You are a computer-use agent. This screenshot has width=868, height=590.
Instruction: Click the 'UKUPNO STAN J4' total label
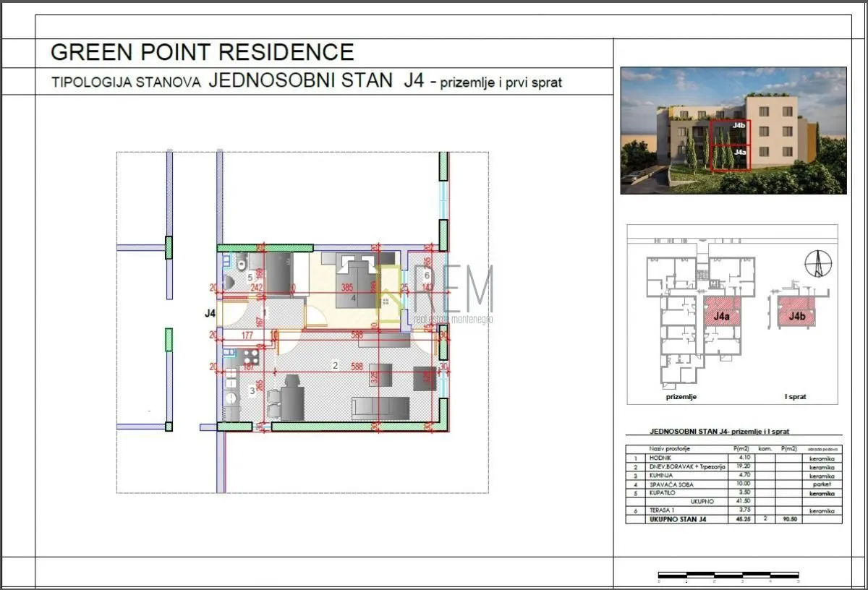pos(678,519)
